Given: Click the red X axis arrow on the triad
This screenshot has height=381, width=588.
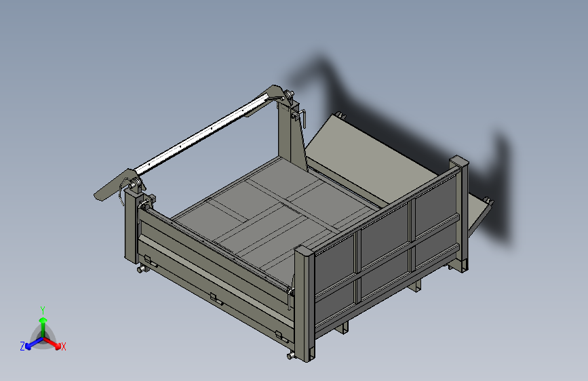Looking at the screenshot, I should [53, 343].
